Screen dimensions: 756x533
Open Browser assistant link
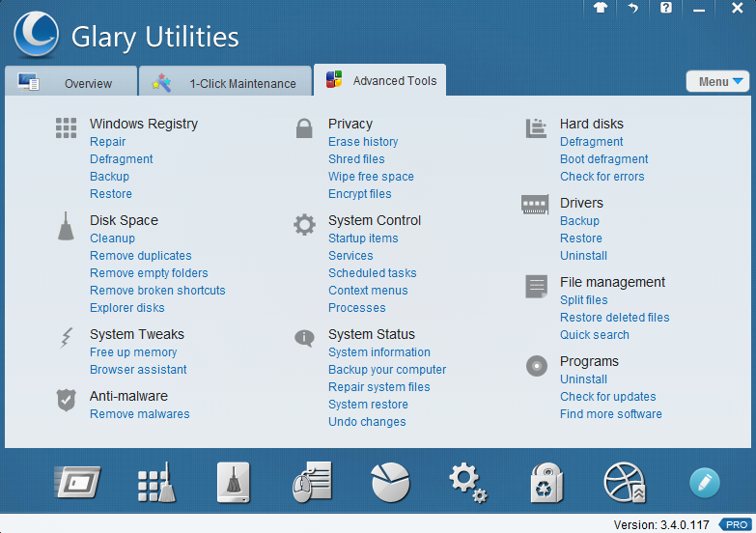tap(138, 370)
